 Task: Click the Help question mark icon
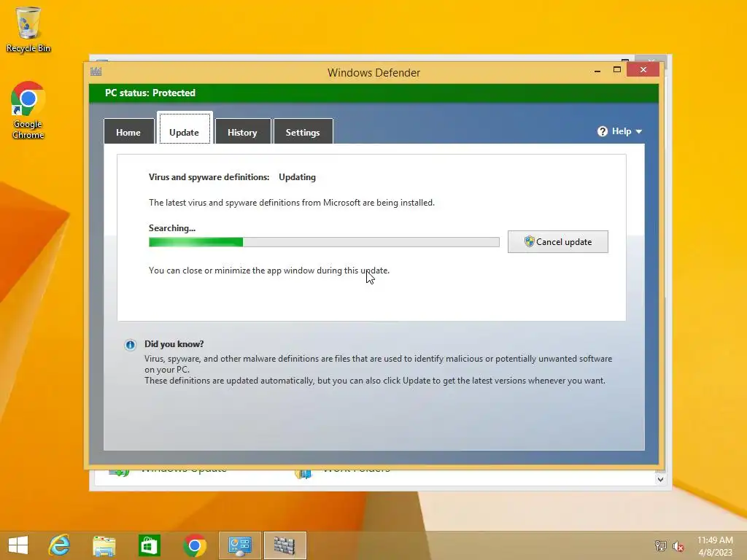tap(602, 131)
